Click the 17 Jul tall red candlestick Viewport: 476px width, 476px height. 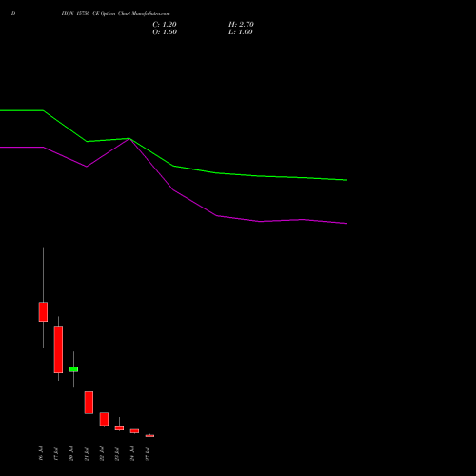click(58, 349)
